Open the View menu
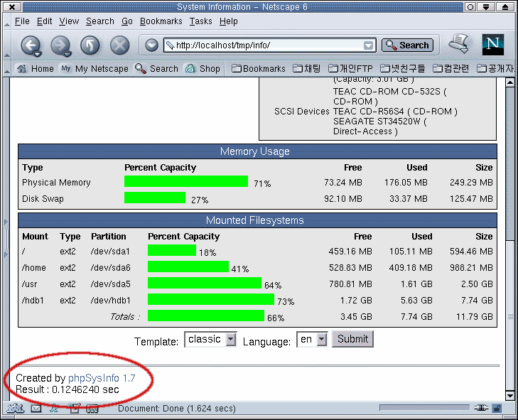Screen dimensions: 518x420 click(69, 21)
